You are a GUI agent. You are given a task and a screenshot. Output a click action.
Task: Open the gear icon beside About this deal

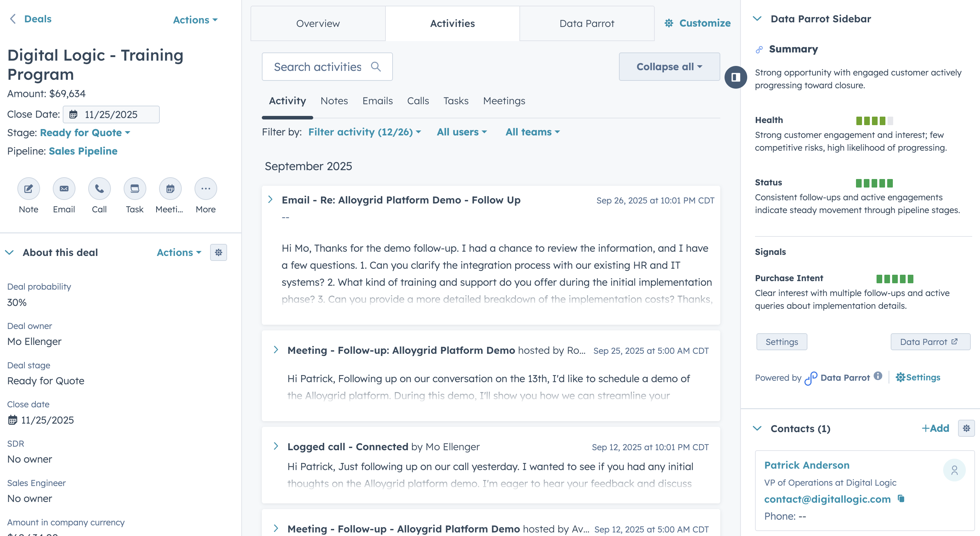[219, 252]
